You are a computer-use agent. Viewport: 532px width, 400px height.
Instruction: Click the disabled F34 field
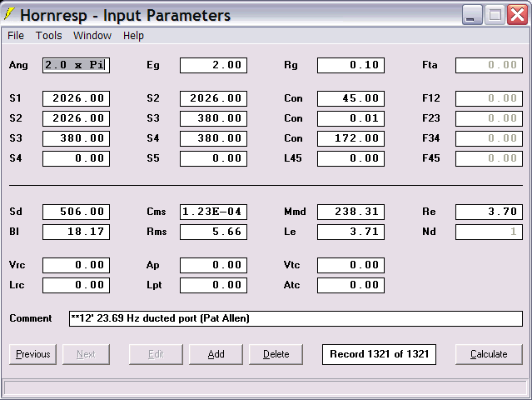489,138
